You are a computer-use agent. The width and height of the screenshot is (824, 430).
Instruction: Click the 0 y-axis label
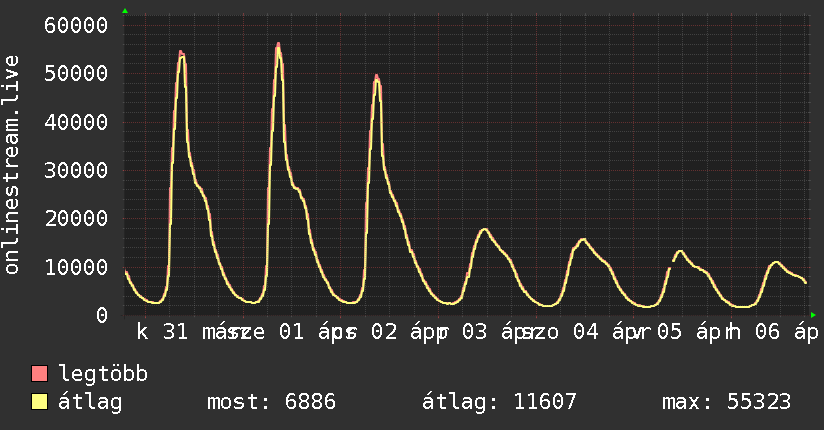(102, 315)
